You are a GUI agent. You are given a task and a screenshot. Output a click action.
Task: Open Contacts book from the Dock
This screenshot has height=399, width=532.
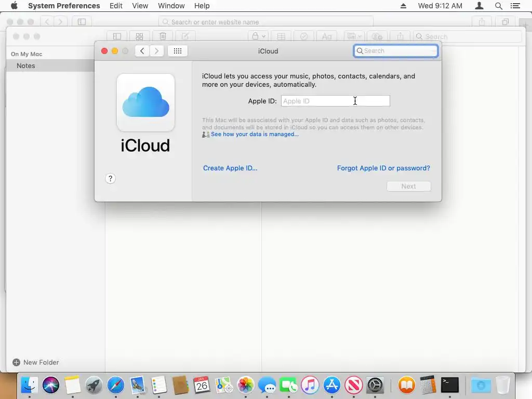click(180, 385)
